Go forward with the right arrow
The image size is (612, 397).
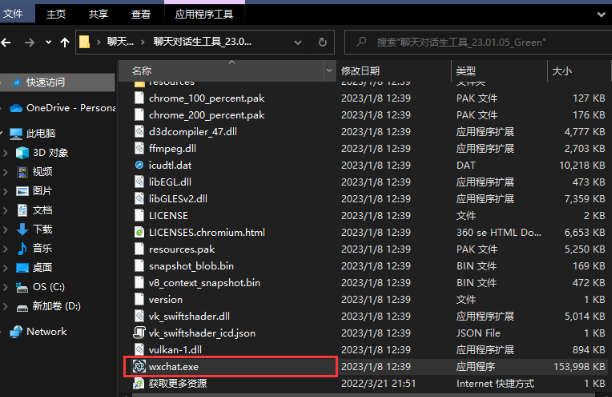pos(30,42)
